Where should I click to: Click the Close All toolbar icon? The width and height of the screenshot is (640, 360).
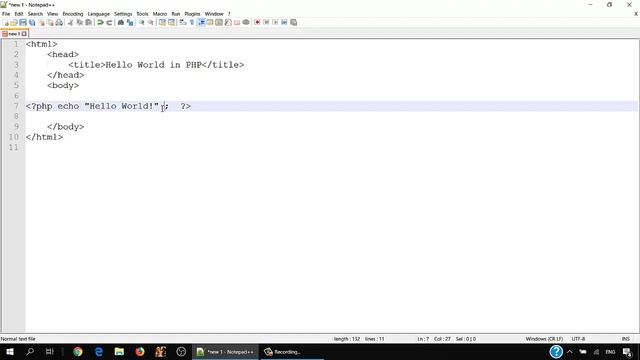point(50,22)
